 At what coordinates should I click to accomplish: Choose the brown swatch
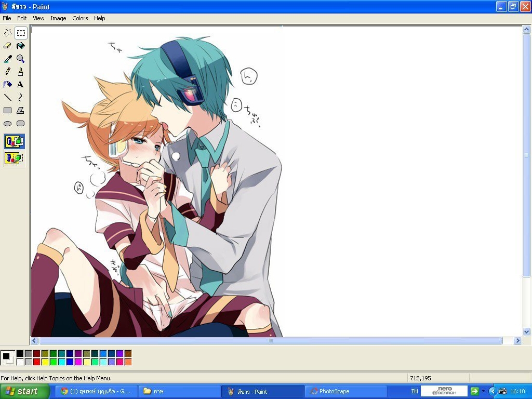click(x=128, y=354)
